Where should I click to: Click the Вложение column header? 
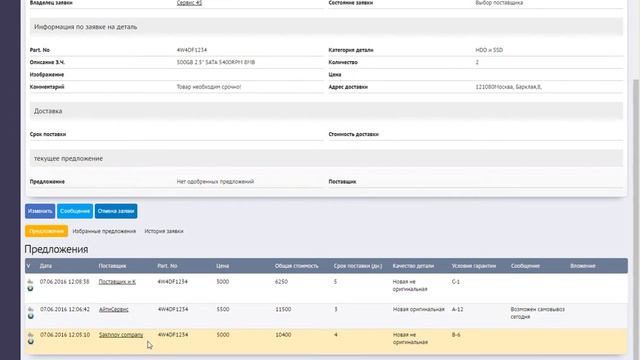pyautogui.click(x=582, y=266)
